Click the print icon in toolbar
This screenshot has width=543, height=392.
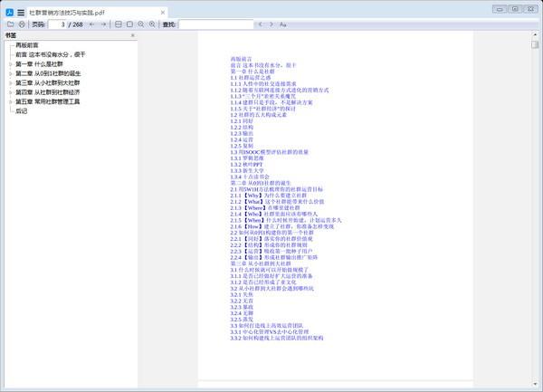(x=22, y=24)
